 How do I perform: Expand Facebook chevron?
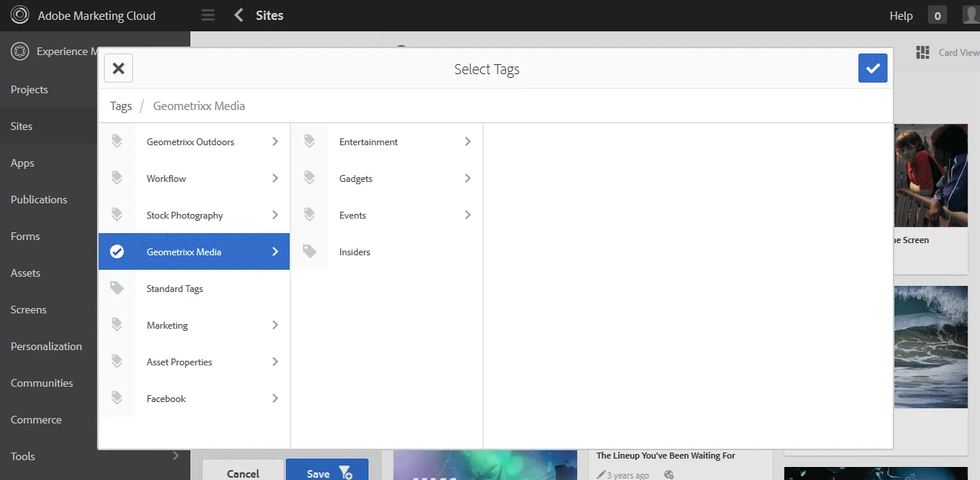tap(275, 398)
